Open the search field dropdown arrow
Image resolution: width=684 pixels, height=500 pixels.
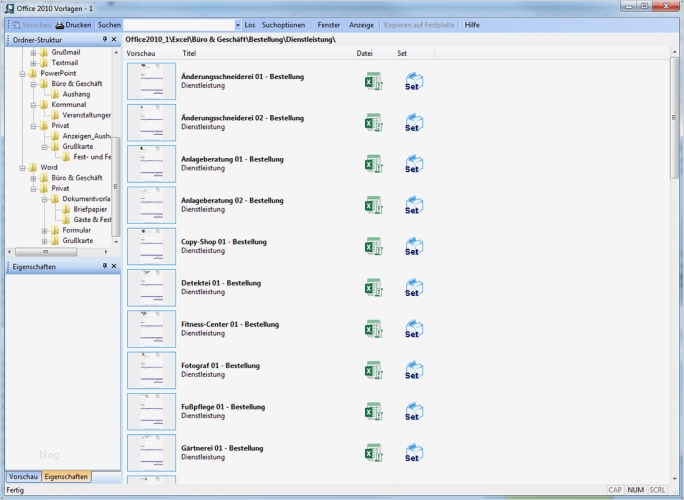pyautogui.click(x=237, y=24)
